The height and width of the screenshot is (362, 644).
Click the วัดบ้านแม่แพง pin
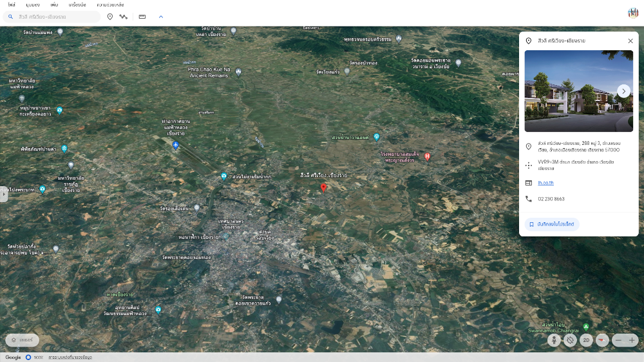coord(61,32)
